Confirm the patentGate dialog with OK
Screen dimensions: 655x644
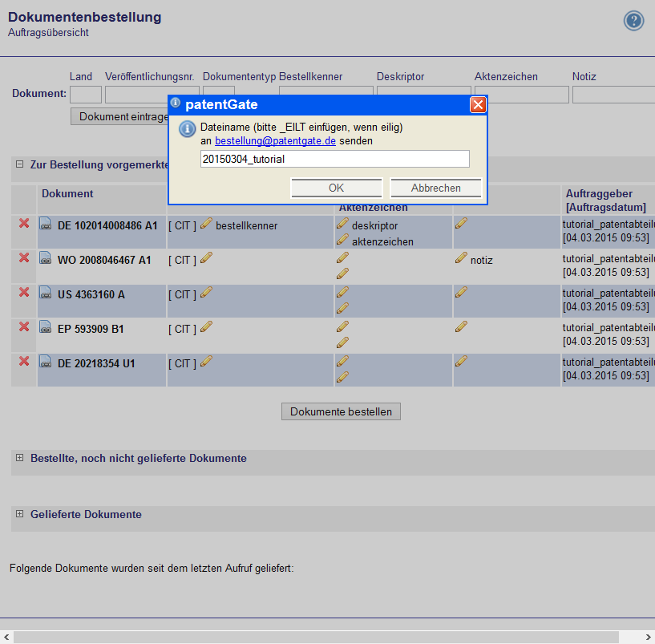[x=337, y=188]
